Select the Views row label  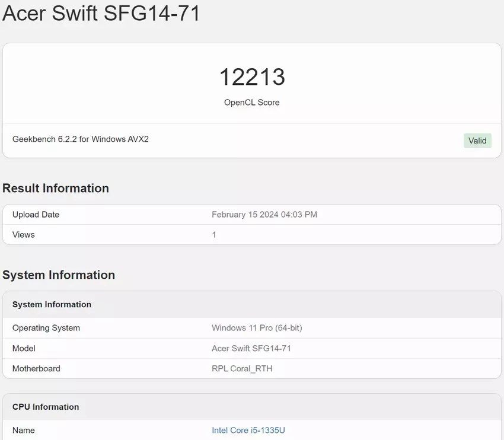24,235
